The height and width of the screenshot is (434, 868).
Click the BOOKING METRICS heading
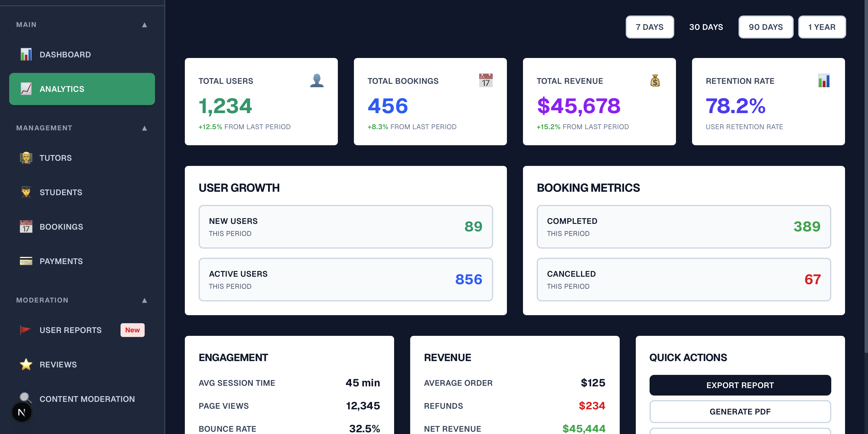(588, 188)
